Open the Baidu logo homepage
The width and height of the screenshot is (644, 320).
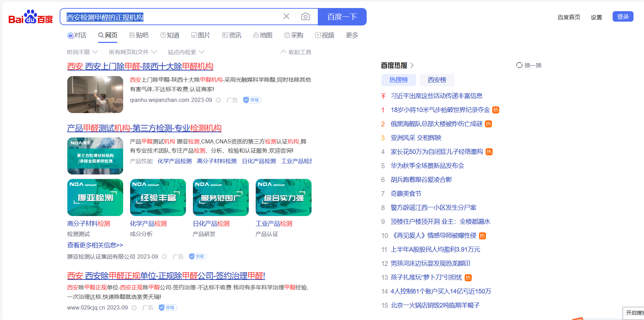tap(30, 17)
